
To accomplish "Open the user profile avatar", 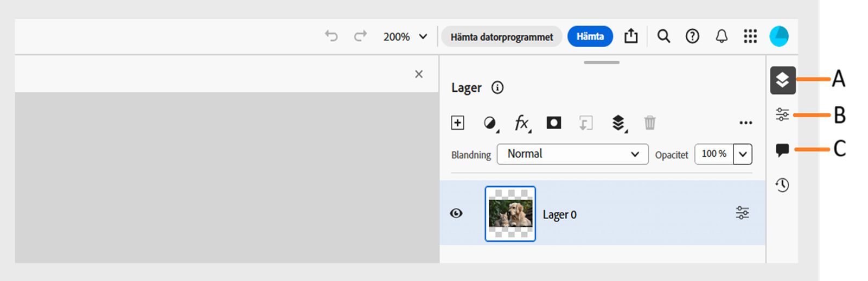I will pyautogui.click(x=779, y=36).
